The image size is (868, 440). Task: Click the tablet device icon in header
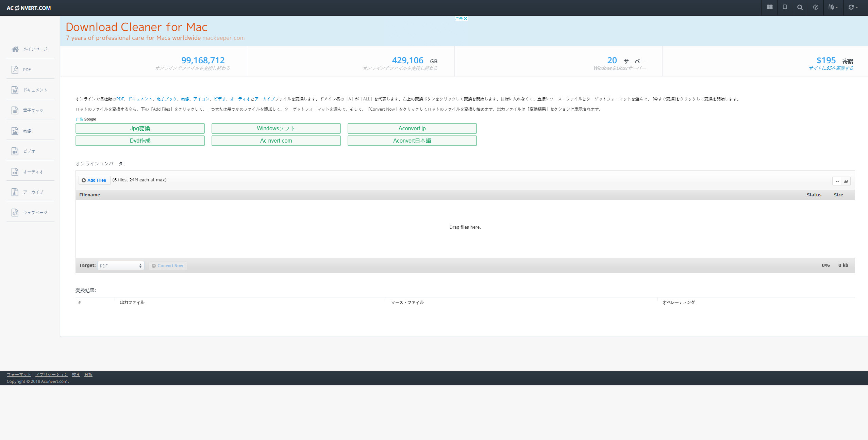click(x=785, y=7)
